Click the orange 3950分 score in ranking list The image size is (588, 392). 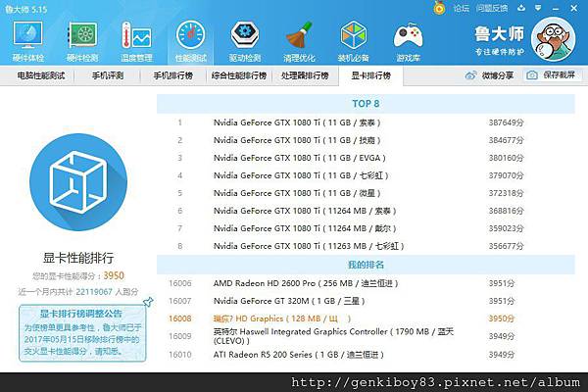pyautogui.click(x=502, y=318)
